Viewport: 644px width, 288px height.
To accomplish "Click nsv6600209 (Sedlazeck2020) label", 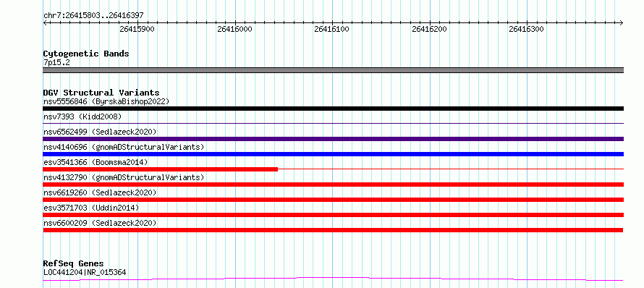I will click(x=100, y=223).
